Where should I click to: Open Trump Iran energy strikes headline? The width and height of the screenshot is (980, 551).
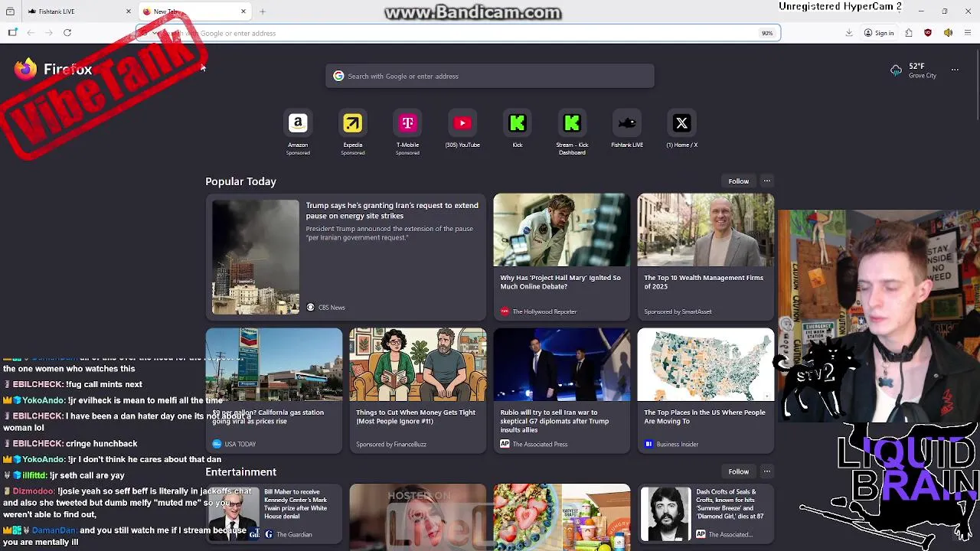392,210
